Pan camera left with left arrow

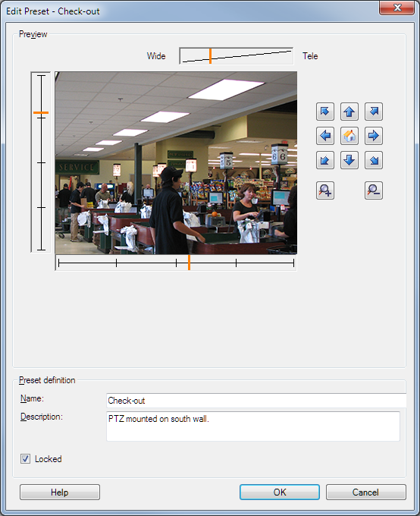325,136
